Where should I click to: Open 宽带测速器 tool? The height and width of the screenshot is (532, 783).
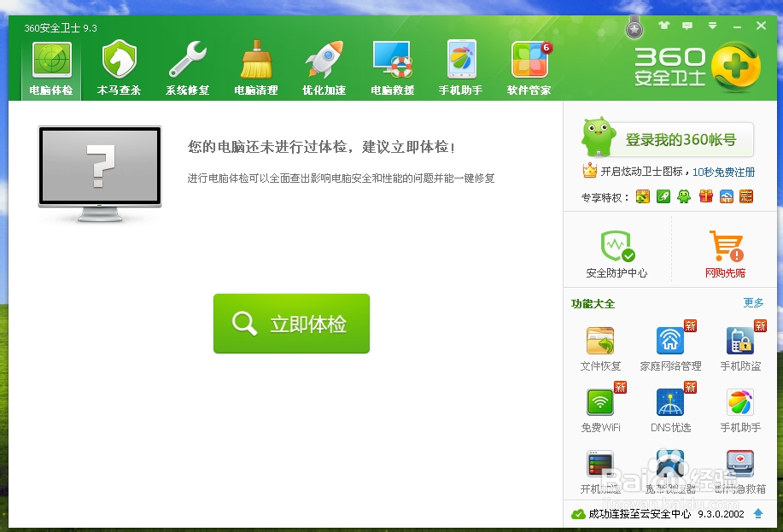point(670,471)
